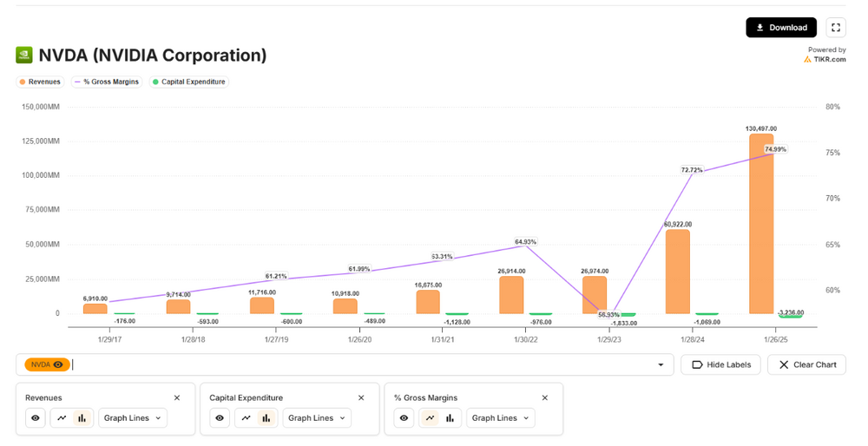Click the -3,236.00 capex value label
Screen dimensions: 868x446
pyautogui.click(x=791, y=312)
